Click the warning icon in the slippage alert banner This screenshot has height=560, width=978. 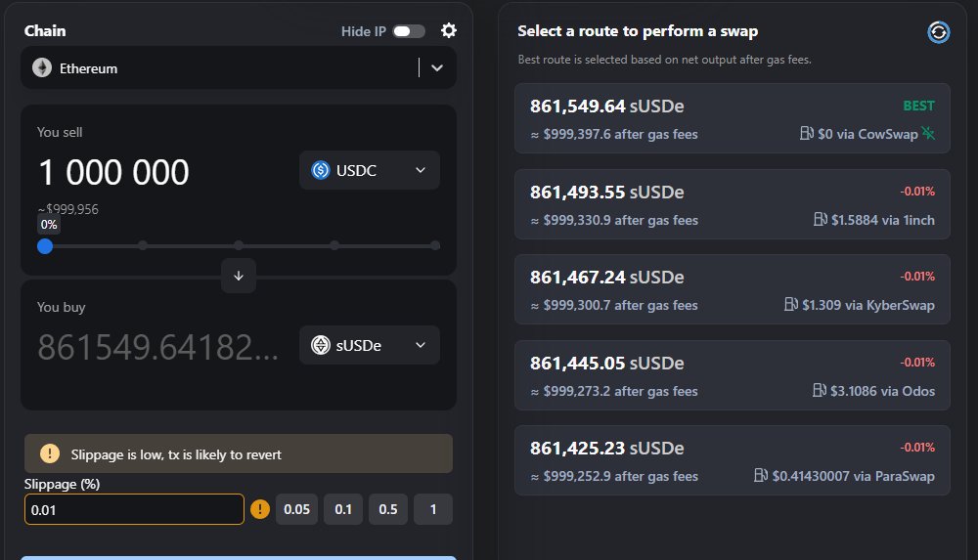pyautogui.click(x=50, y=453)
